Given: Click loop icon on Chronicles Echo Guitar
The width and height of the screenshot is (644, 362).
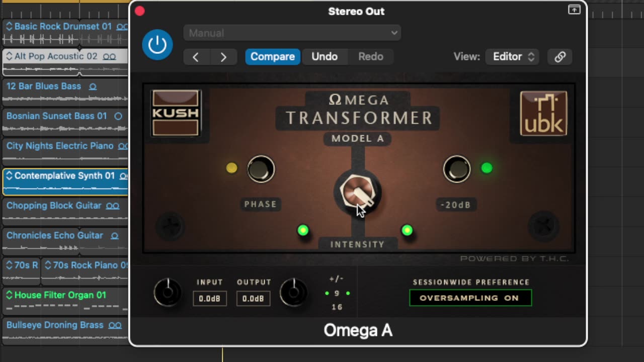Looking at the screenshot, I should click(x=114, y=236).
